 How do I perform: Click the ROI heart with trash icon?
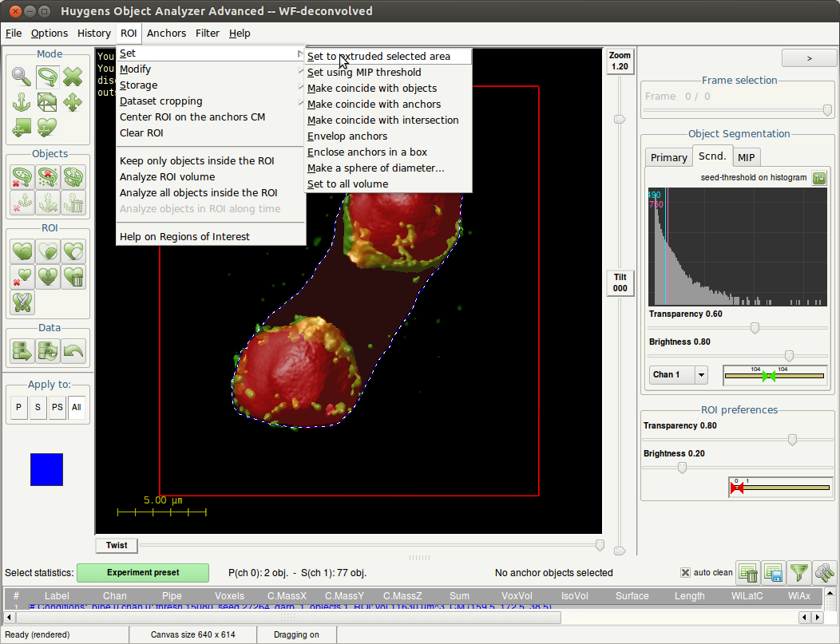pos(73,277)
